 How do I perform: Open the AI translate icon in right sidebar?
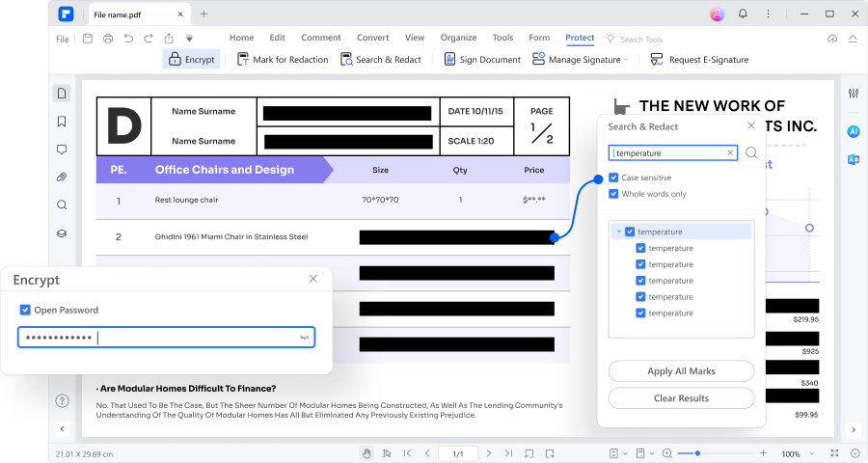coord(854,159)
